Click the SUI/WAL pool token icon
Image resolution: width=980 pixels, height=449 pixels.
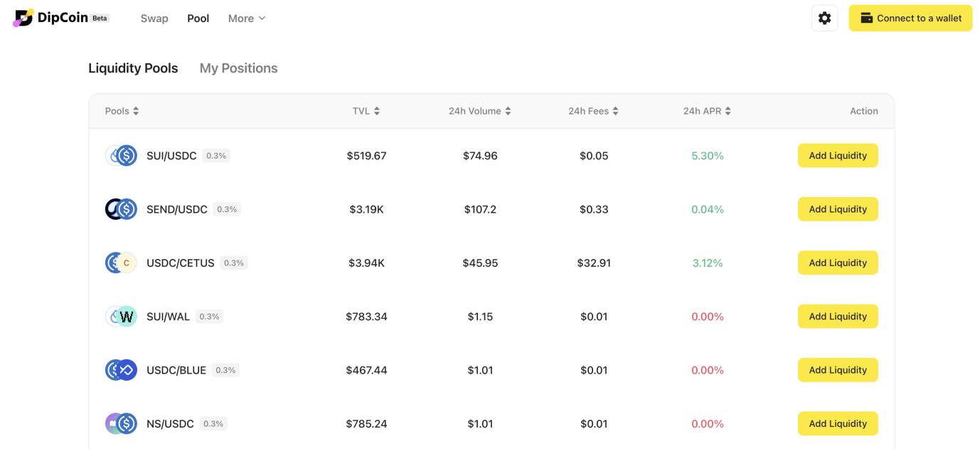pyautogui.click(x=121, y=317)
